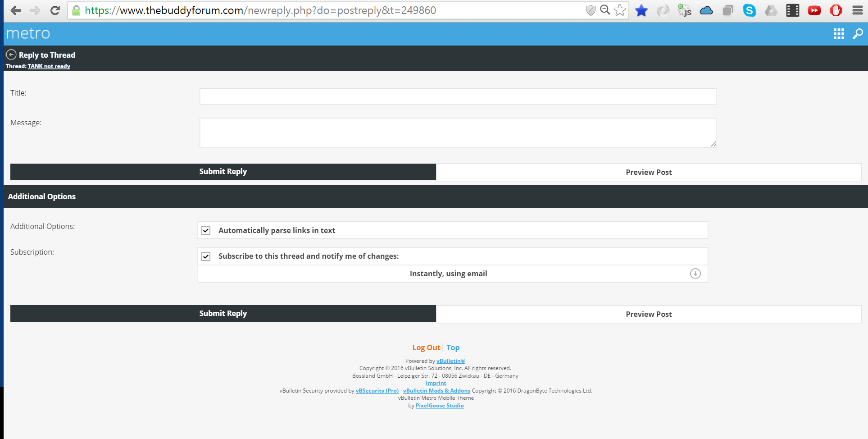The image size is (868, 439).
Task: Click the Reply to Thread heading
Action: click(47, 55)
